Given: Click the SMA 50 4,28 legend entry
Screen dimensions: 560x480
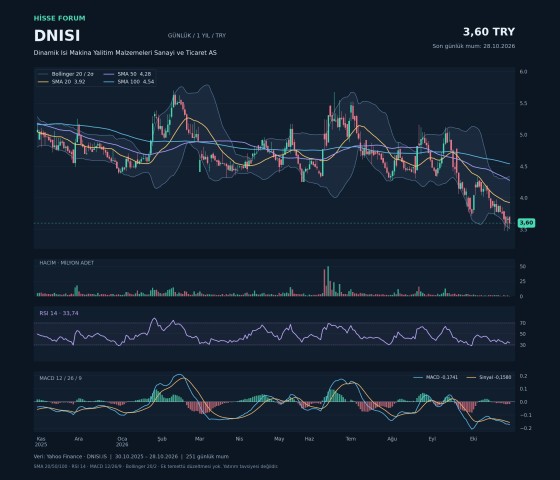Looking at the screenshot, I should tap(128, 74).
